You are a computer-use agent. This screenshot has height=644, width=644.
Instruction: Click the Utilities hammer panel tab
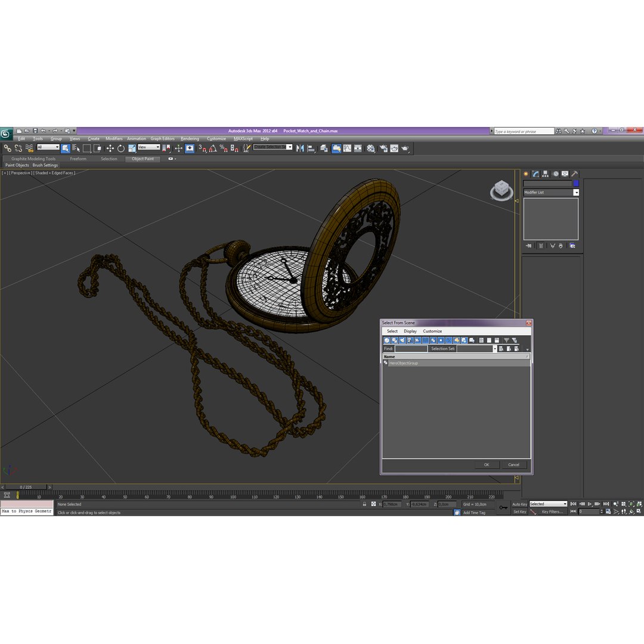pyautogui.click(x=575, y=174)
